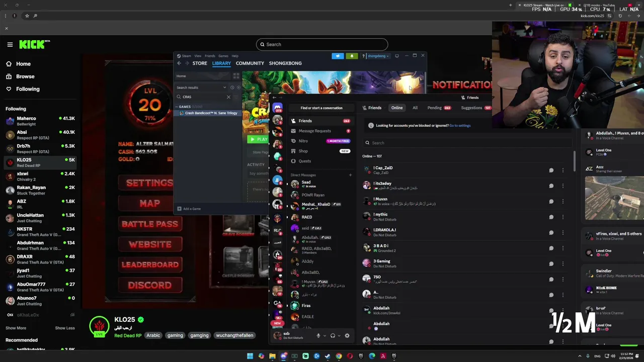Open Following in Kick sidebar
Viewport: 644px width, 362px height.
coord(28,89)
